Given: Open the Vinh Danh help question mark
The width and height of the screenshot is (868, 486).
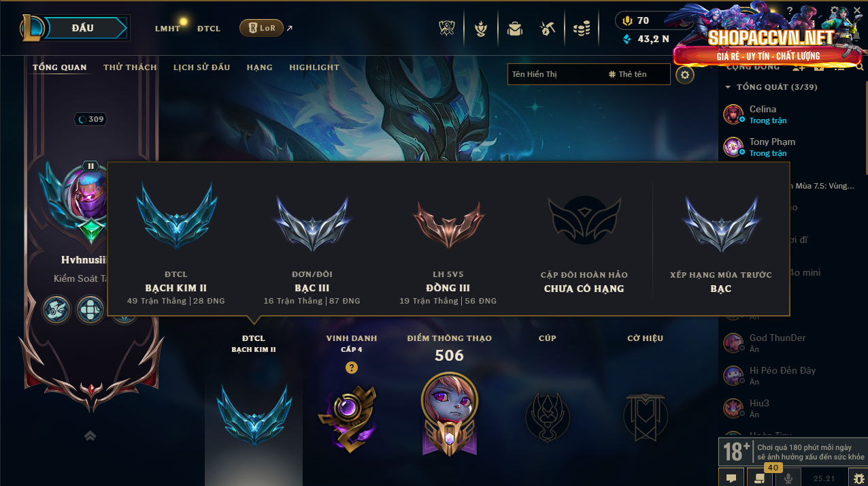Looking at the screenshot, I should click(351, 368).
